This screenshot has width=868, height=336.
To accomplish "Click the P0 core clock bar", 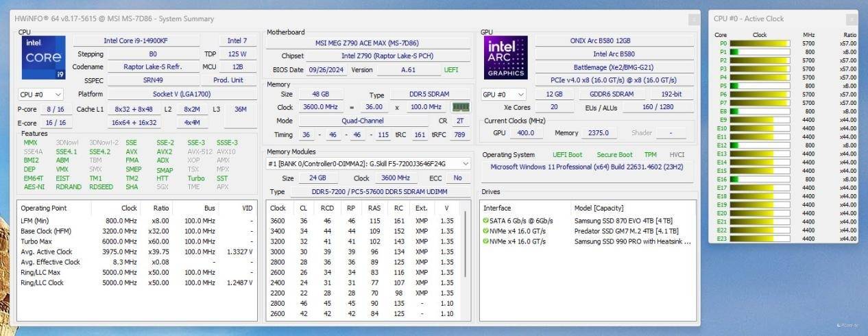I will point(760,43).
